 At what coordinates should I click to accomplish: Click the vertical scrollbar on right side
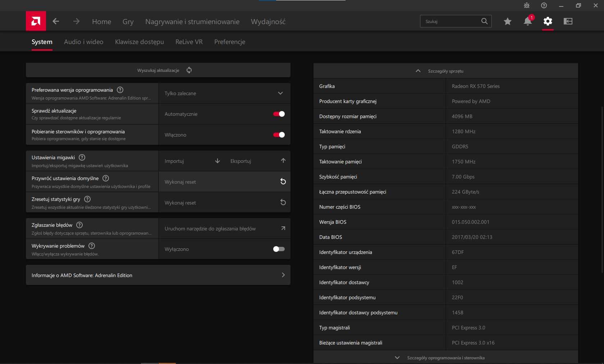point(602,190)
